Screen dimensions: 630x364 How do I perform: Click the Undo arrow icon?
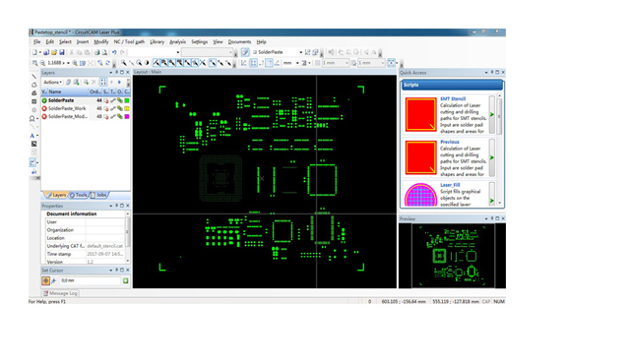(114, 52)
